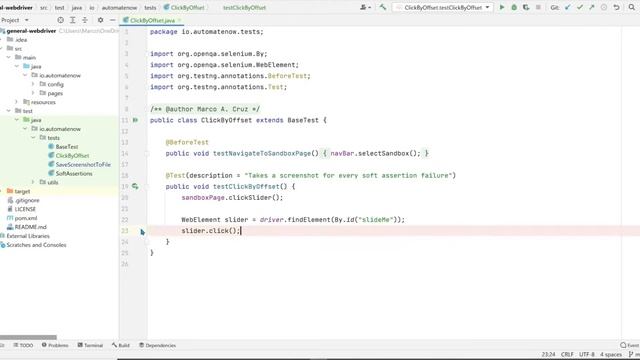Image resolution: width=640 pixels, height=360 pixels.
Task: Select BaseTest in project tree
Action: pos(67,147)
